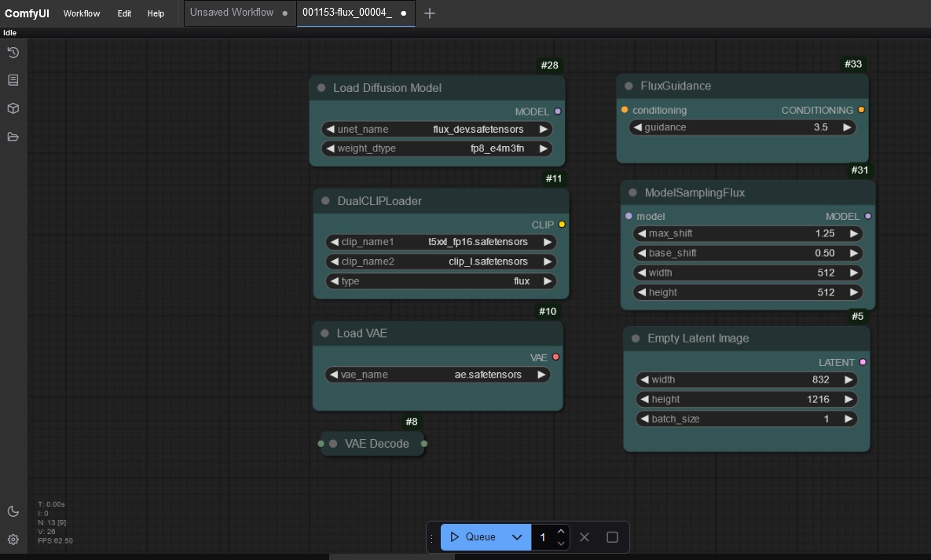Viewport: 931px width, 560px height.
Task: Select next clip_name1 option arrow
Action: click(548, 242)
